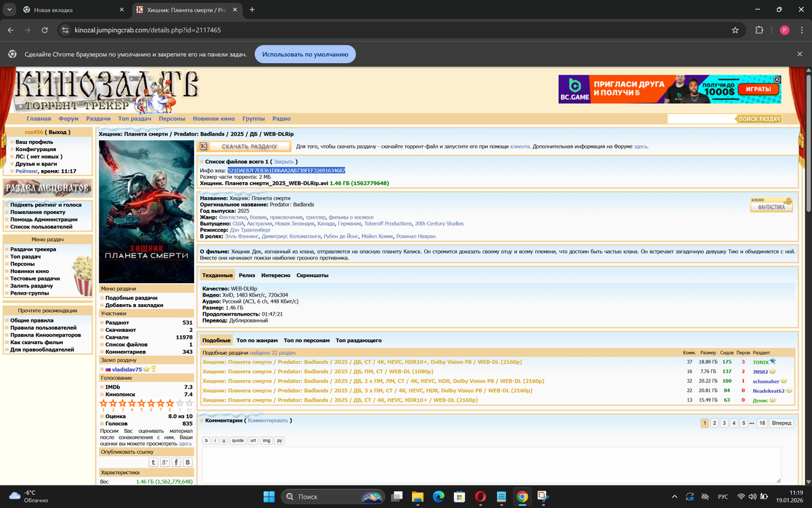
Task: Open Новинки кино menu item
Action: tap(214, 119)
